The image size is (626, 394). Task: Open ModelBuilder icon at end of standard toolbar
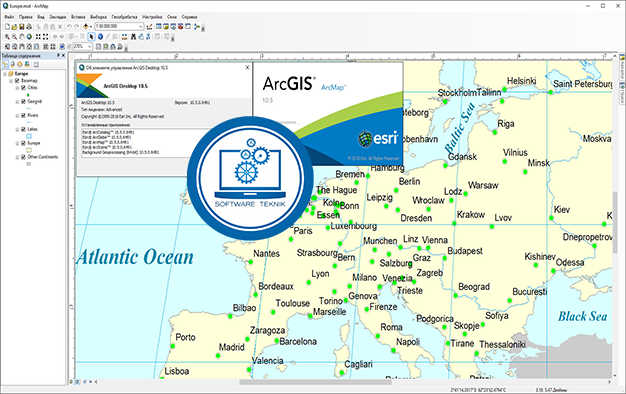tap(196, 27)
